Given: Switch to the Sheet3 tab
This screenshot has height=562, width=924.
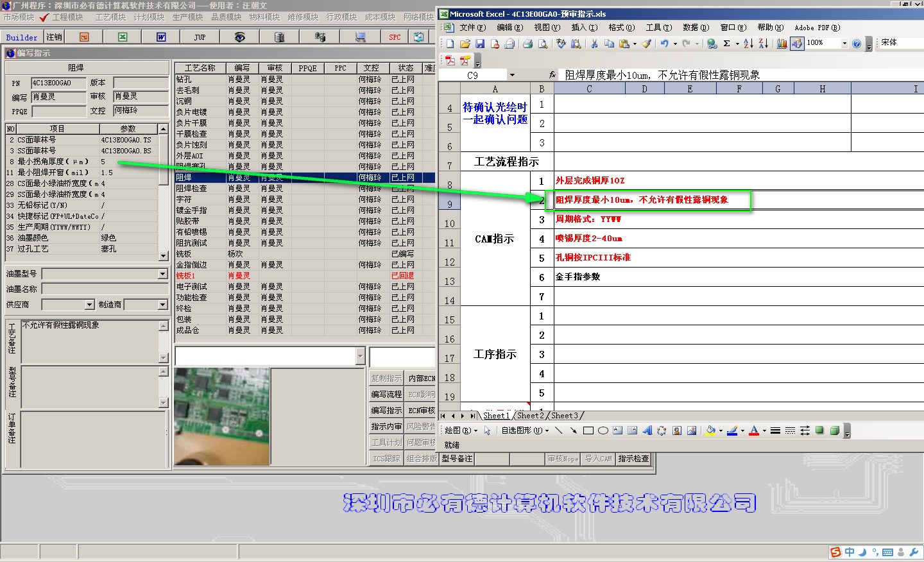Looking at the screenshot, I should (x=565, y=416).
